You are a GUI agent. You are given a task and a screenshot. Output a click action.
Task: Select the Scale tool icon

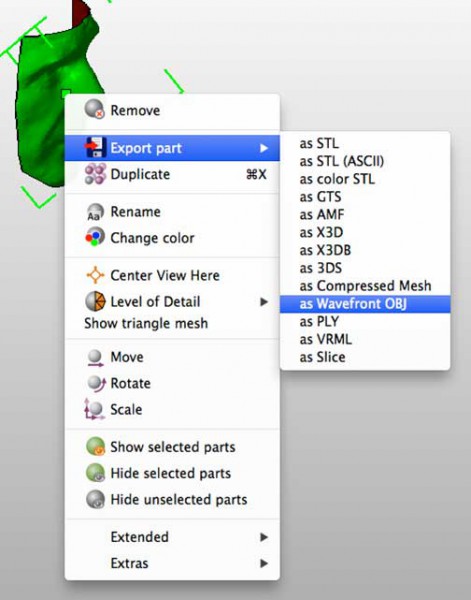click(94, 409)
